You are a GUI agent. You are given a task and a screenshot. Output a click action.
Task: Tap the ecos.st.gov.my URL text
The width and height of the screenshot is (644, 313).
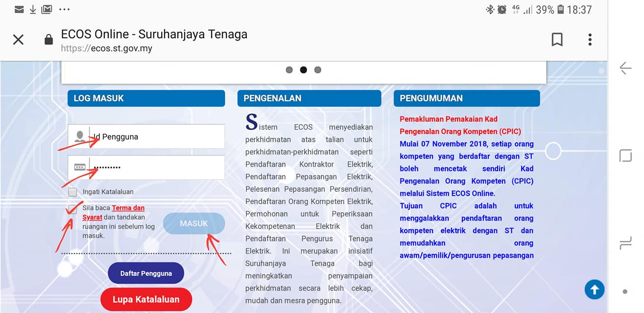pyautogui.click(x=106, y=48)
